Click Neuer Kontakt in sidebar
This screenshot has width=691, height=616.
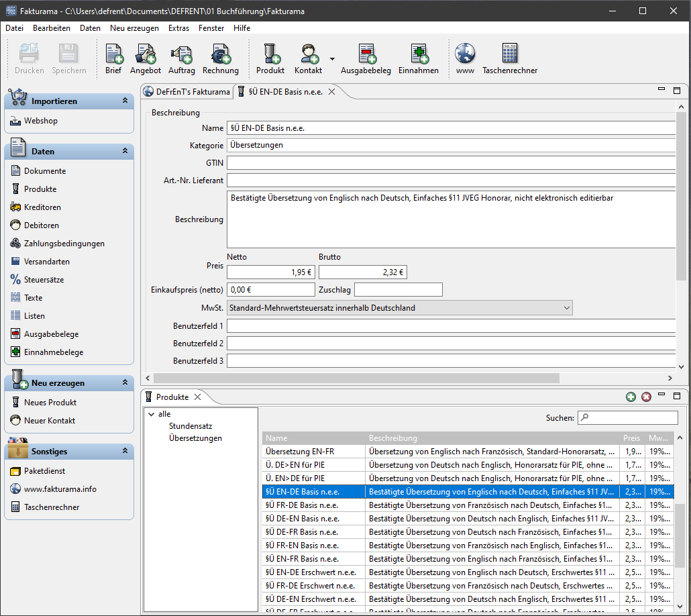(x=42, y=421)
